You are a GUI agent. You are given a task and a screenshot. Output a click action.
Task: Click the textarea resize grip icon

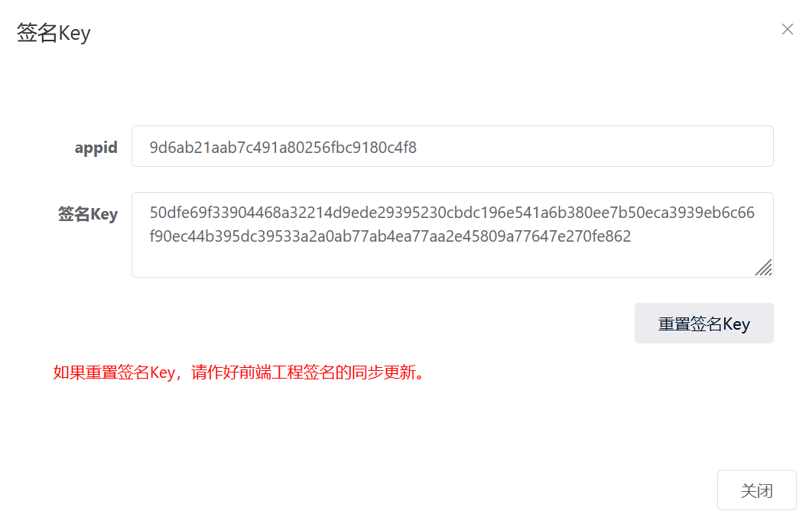(x=764, y=268)
